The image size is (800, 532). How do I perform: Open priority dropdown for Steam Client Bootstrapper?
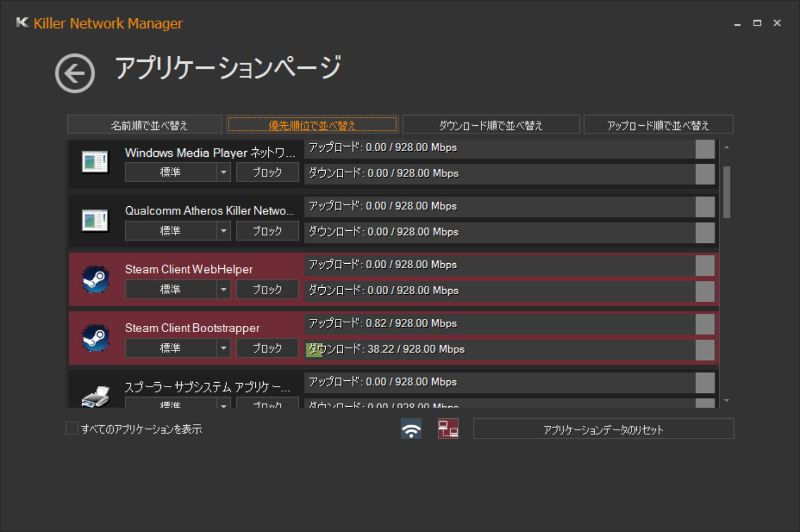224,348
